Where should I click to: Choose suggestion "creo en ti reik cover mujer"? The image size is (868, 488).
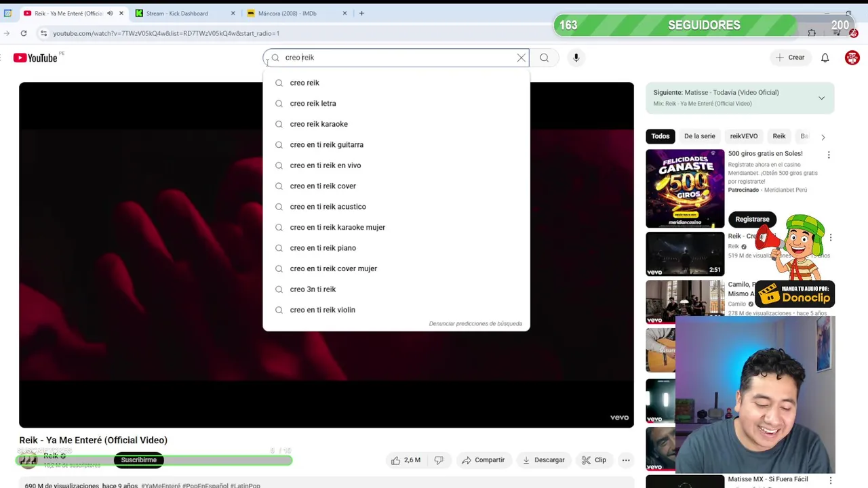pos(396,269)
